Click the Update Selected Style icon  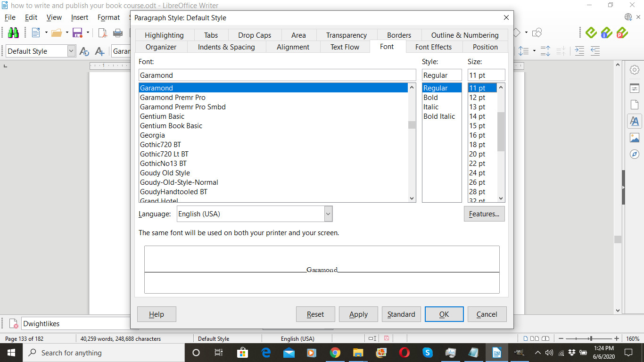(x=84, y=51)
